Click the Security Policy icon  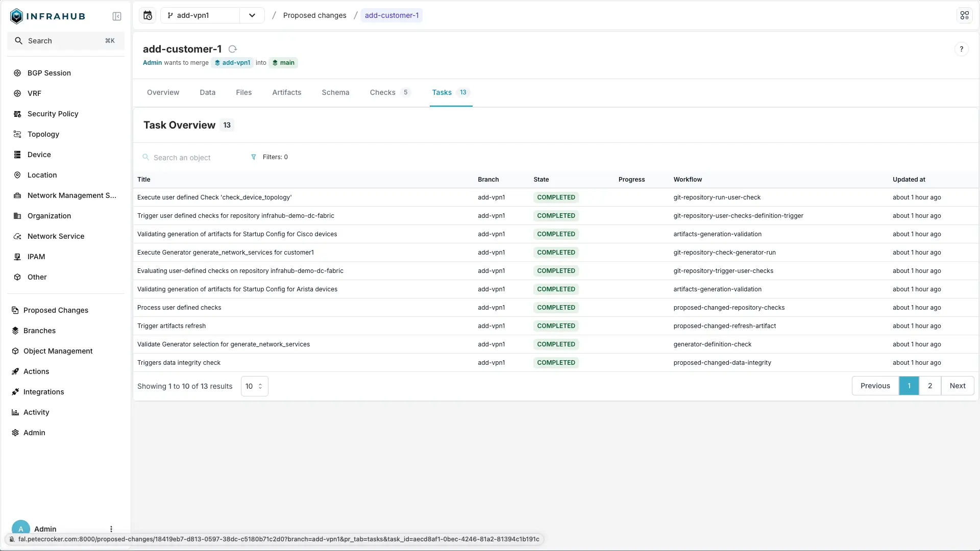coord(17,114)
